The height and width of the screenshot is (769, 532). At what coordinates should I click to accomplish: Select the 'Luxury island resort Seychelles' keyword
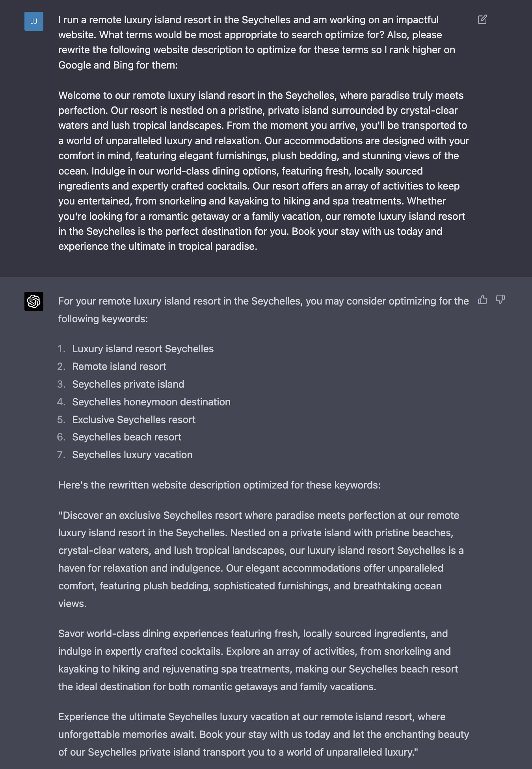click(x=143, y=349)
